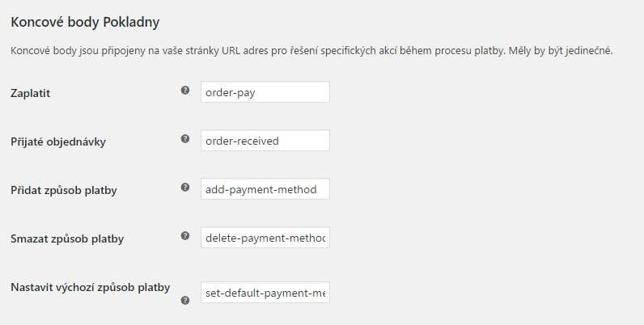Select the add-payment-method input box
This screenshot has height=325, width=644.
[265, 188]
